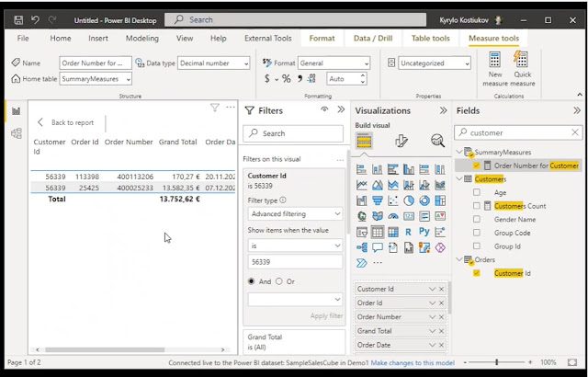588x377 pixels.
Task: Switch to the Table tools tab
Action: coord(431,39)
